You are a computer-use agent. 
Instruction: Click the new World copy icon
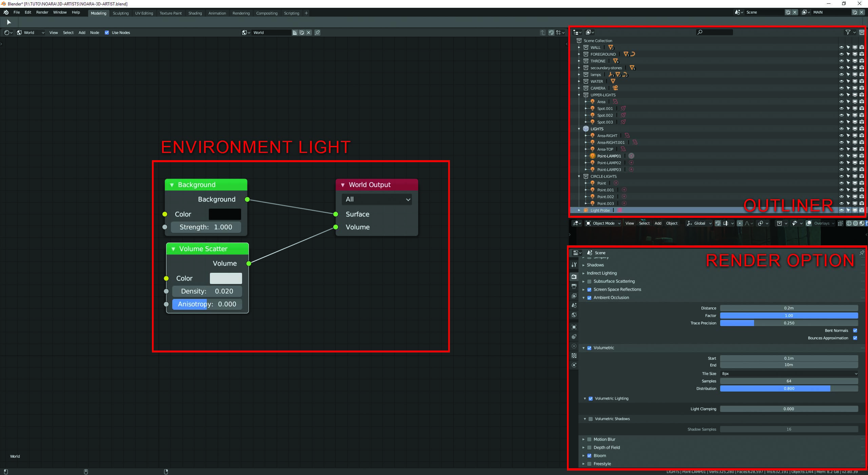[302, 33]
